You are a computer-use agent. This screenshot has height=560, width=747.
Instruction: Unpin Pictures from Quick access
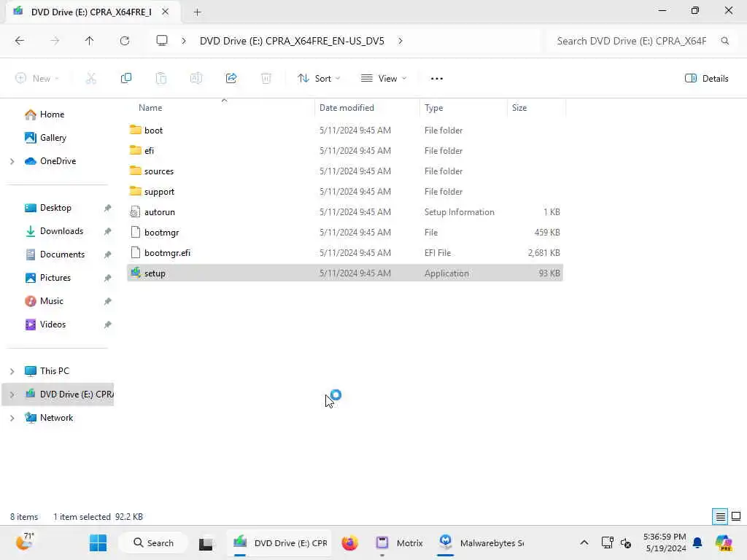coord(108,278)
